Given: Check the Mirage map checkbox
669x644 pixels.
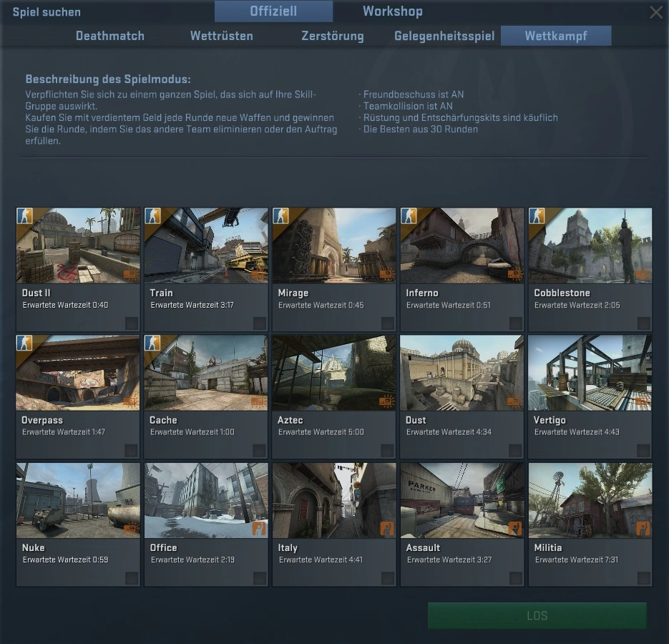Looking at the screenshot, I should click(x=387, y=323).
